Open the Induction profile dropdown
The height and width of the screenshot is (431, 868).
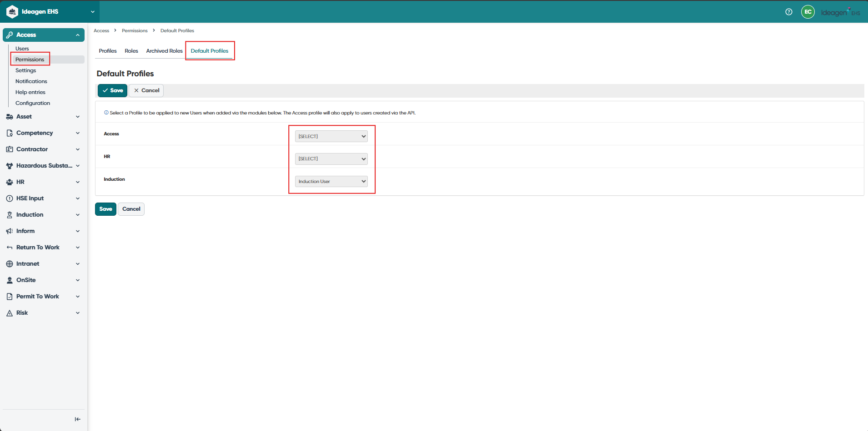click(331, 182)
